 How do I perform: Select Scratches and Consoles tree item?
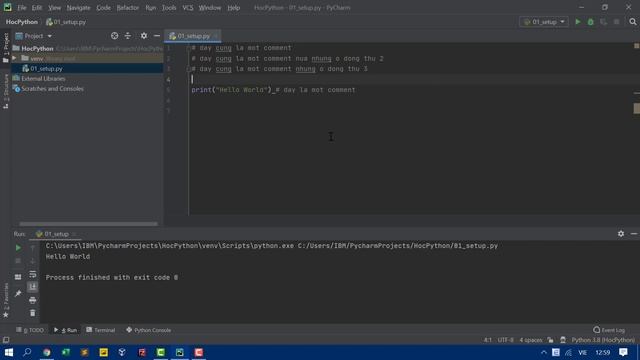pyautogui.click(x=52, y=89)
